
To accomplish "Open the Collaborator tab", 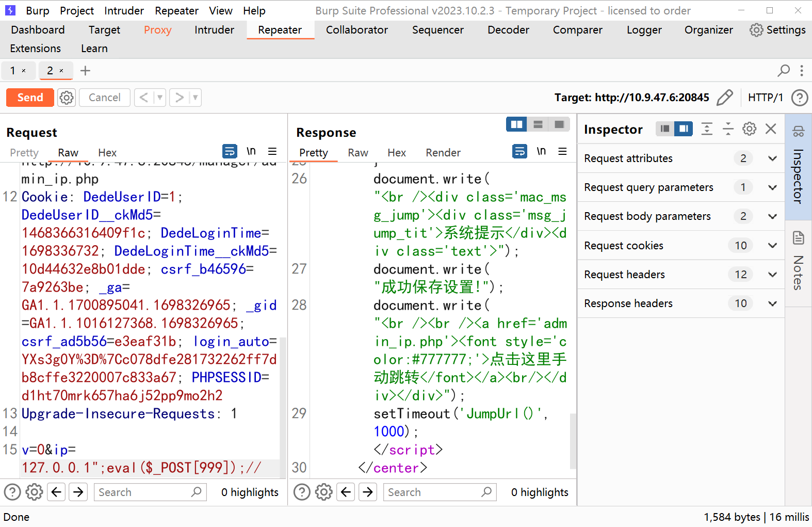I will coord(356,30).
